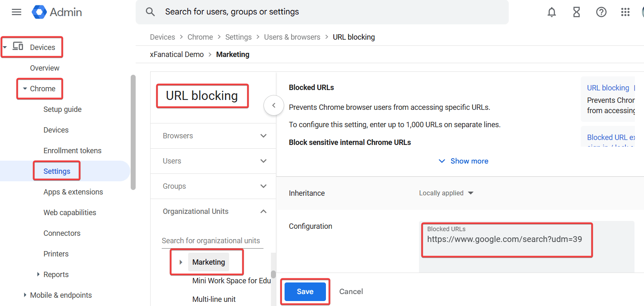This screenshot has width=644, height=306.
Task: Click the organizational units list scrollbar
Action: pos(273,274)
